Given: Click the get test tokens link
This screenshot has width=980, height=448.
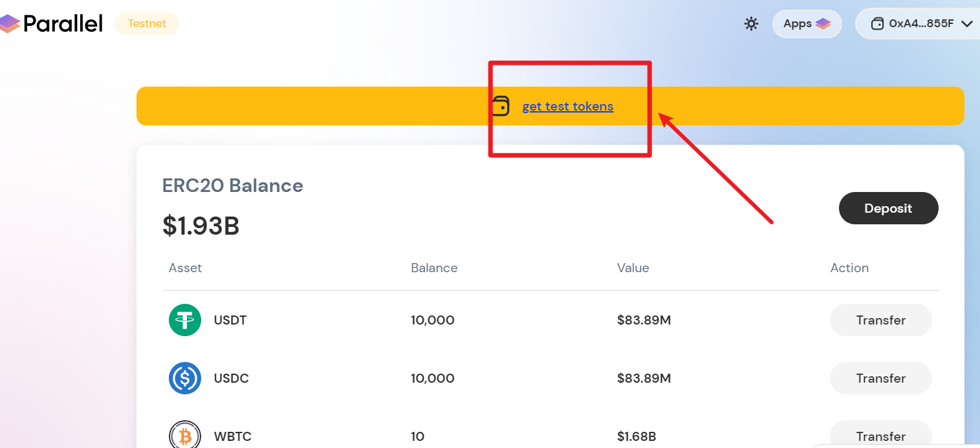Looking at the screenshot, I should [x=568, y=106].
